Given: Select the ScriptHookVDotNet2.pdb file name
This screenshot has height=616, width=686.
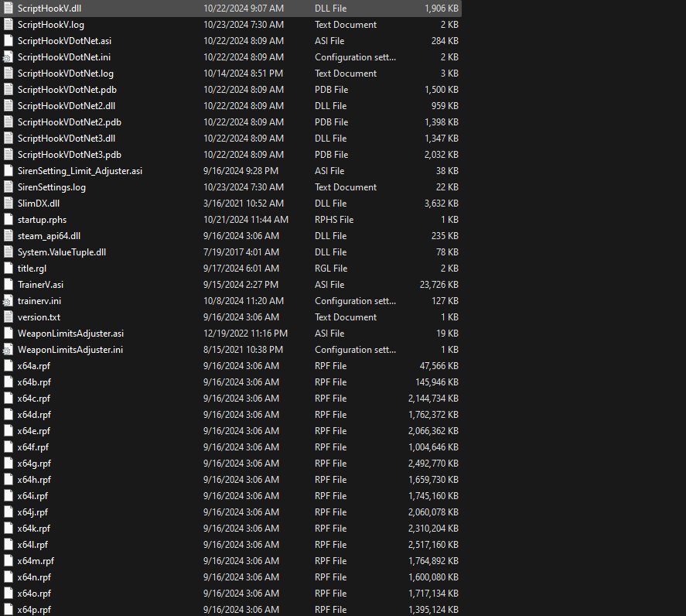Looking at the screenshot, I should coord(69,122).
